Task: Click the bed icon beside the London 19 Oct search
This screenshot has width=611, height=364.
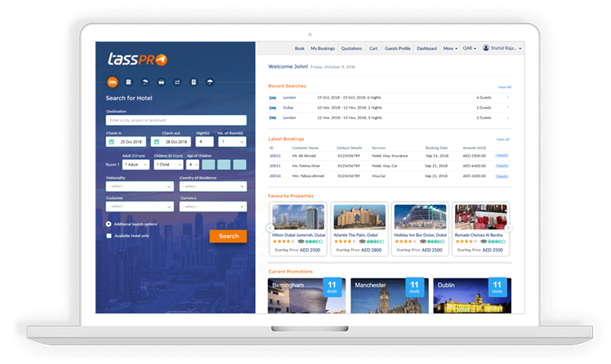Action: [273, 98]
